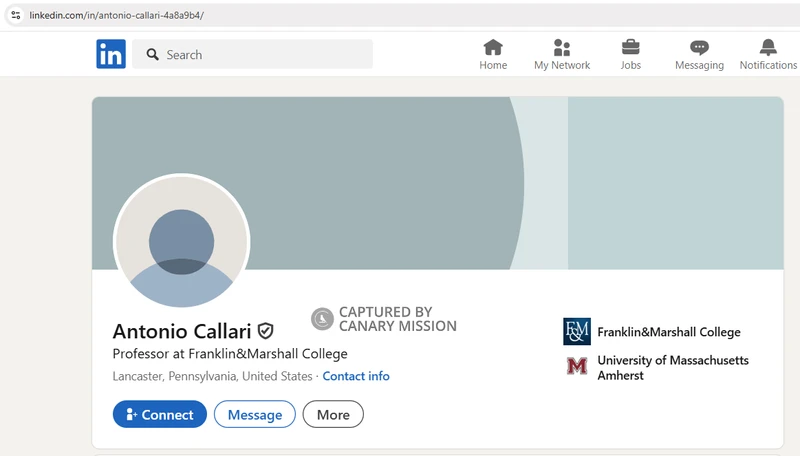This screenshot has height=456, width=800.
Task: View Antonio Callari's profile picture
Action: (181, 242)
